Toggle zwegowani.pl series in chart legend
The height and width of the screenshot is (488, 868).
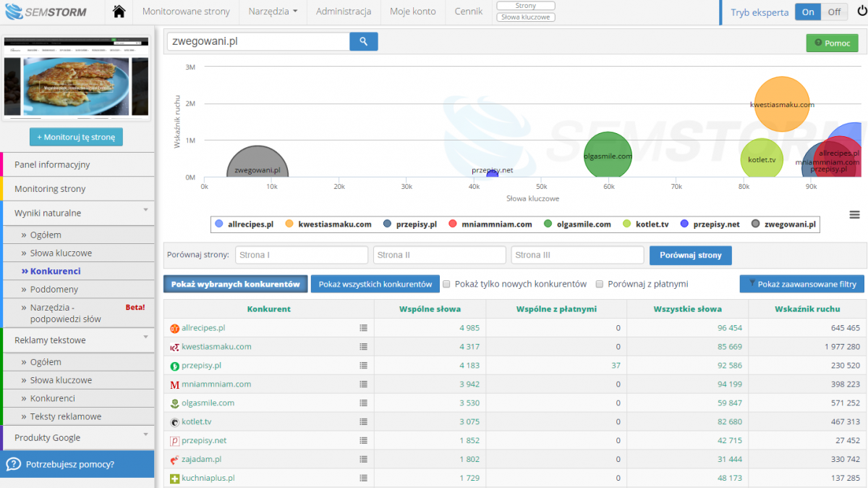pos(784,224)
